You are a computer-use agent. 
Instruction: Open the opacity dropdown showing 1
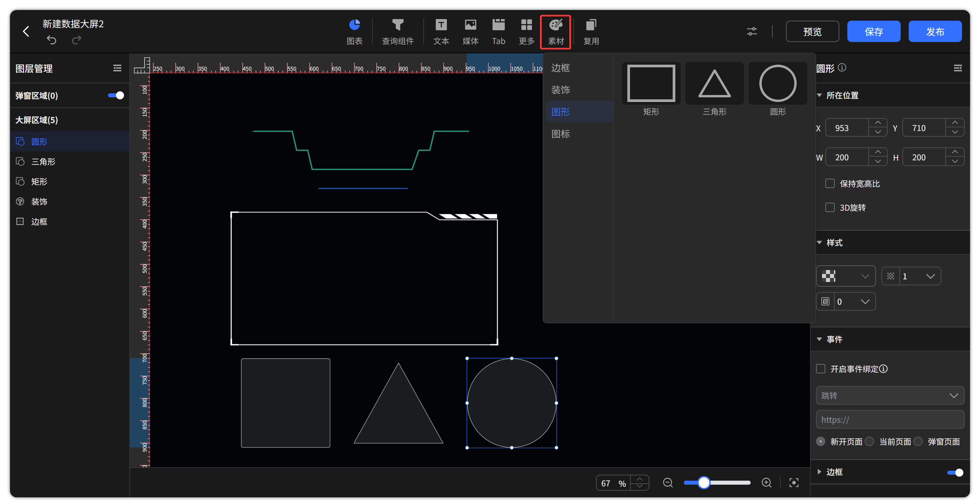[x=911, y=276]
